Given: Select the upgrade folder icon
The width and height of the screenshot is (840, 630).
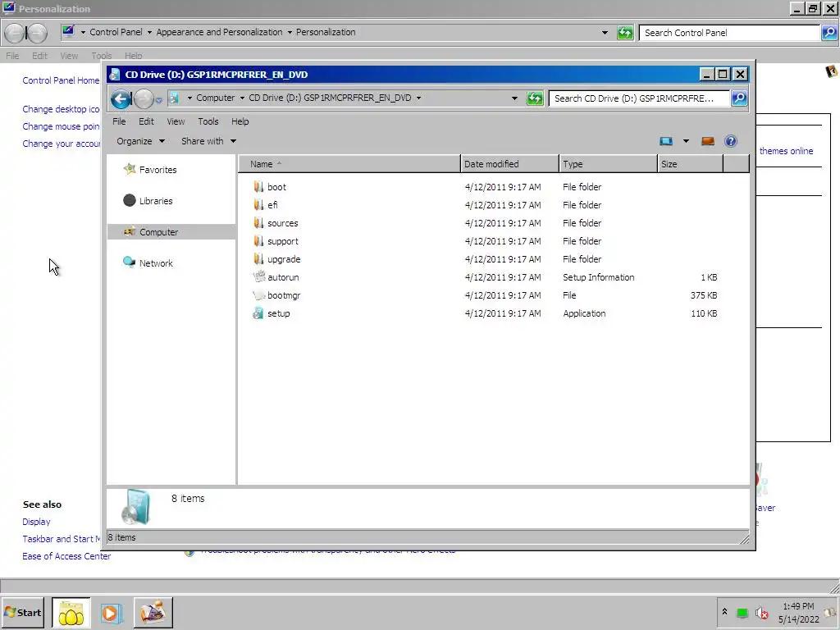Looking at the screenshot, I should pos(258,259).
